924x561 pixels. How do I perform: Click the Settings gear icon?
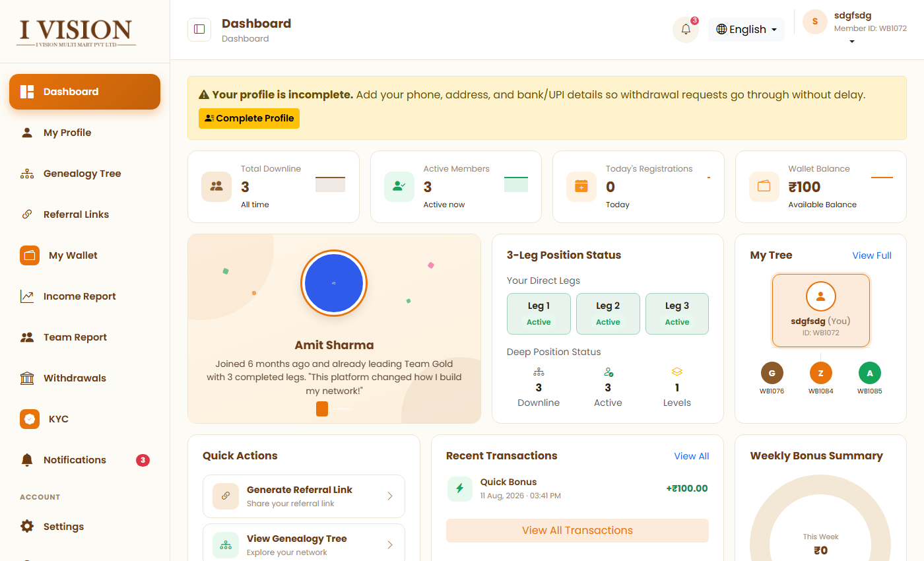coord(27,526)
